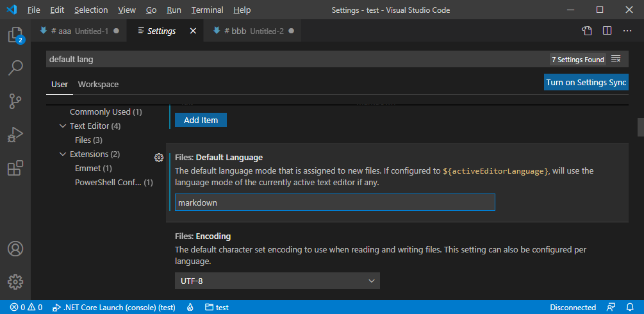
Task: Click the Files: Encoding heading
Action: tap(203, 236)
